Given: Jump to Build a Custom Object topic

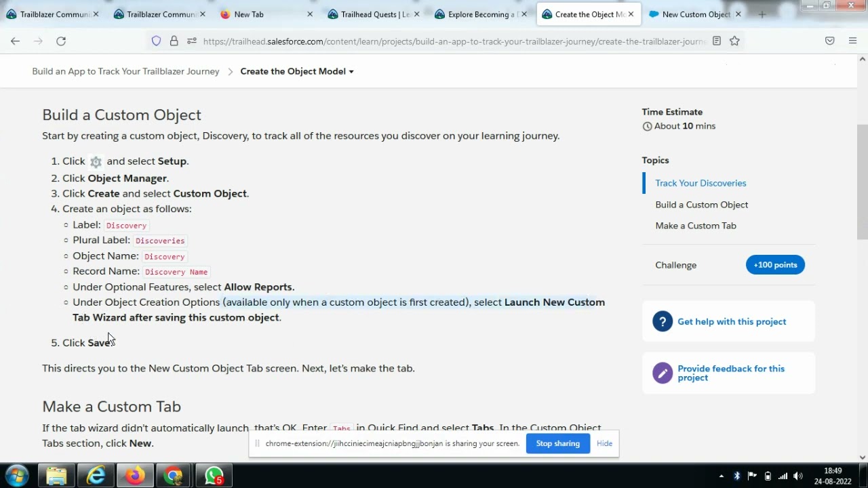Looking at the screenshot, I should click(x=702, y=205).
